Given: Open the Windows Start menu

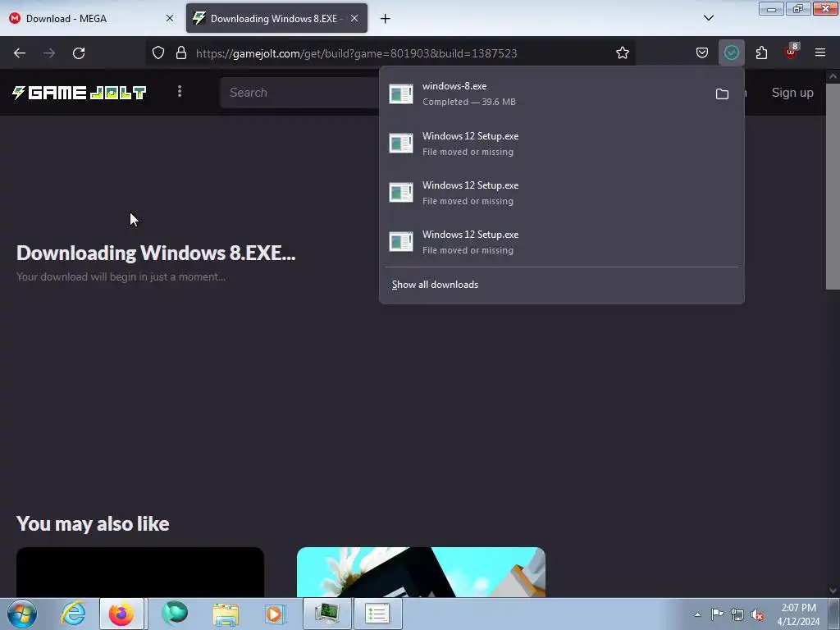Looking at the screenshot, I should [22, 614].
